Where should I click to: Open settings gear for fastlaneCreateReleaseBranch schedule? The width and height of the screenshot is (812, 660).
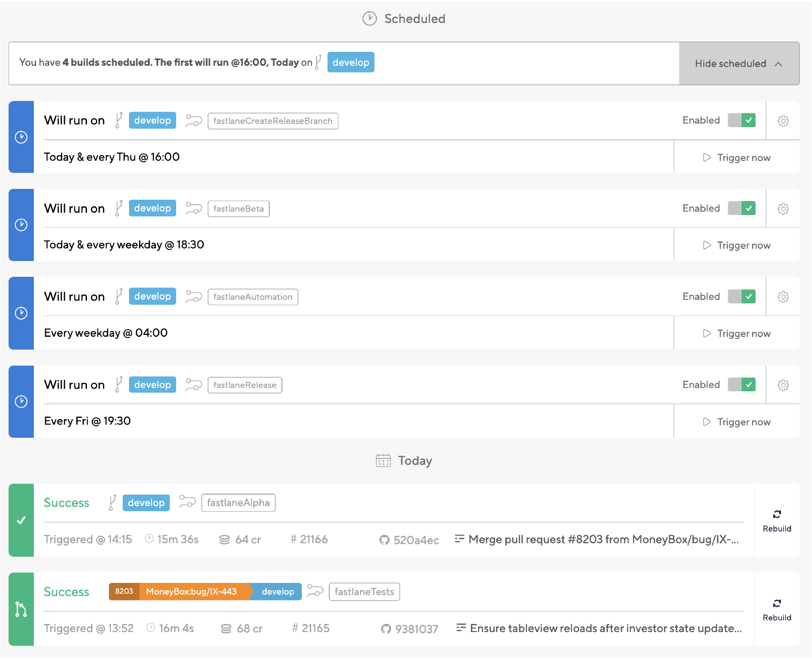click(x=783, y=121)
